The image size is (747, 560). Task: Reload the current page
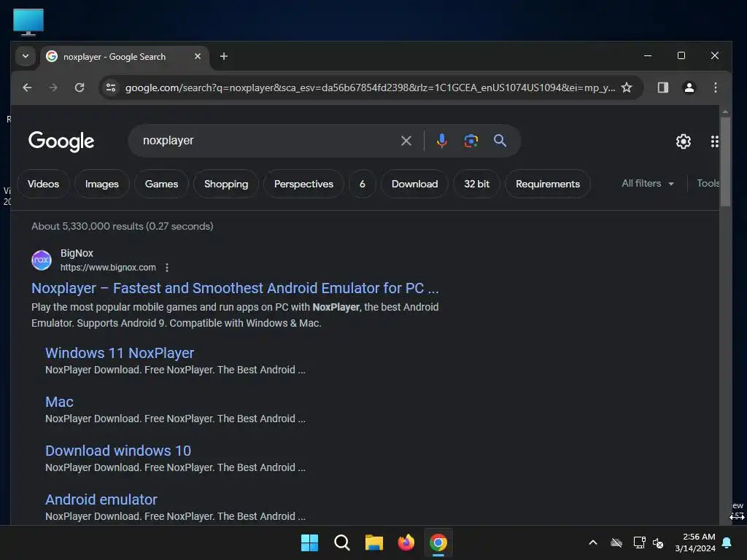click(80, 87)
